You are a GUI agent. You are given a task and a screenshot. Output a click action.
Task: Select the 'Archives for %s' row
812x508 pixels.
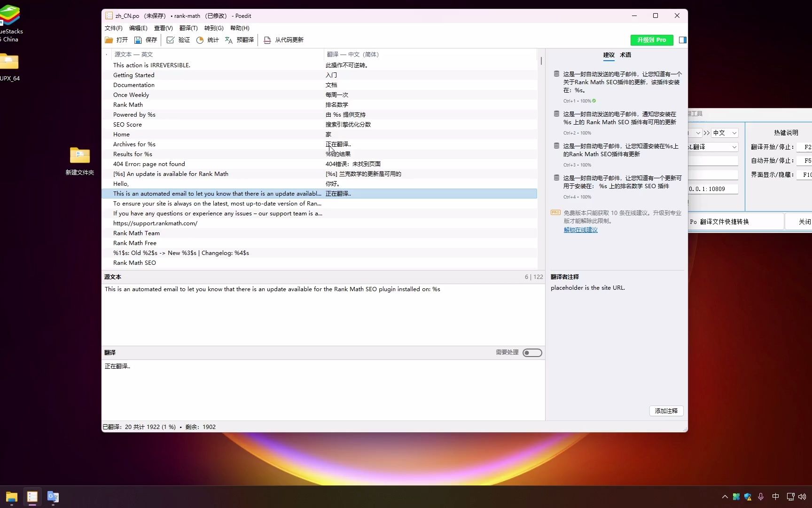pyautogui.click(x=320, y=144)
